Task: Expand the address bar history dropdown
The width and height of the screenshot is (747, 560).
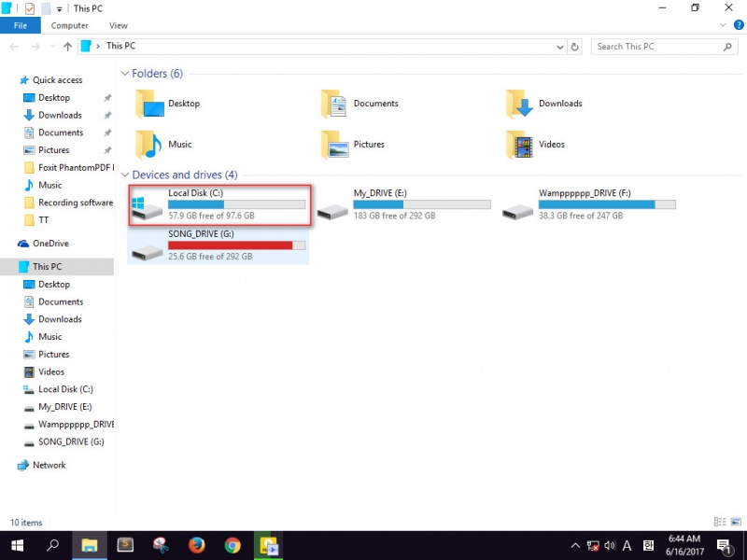Action: point(559,47)
